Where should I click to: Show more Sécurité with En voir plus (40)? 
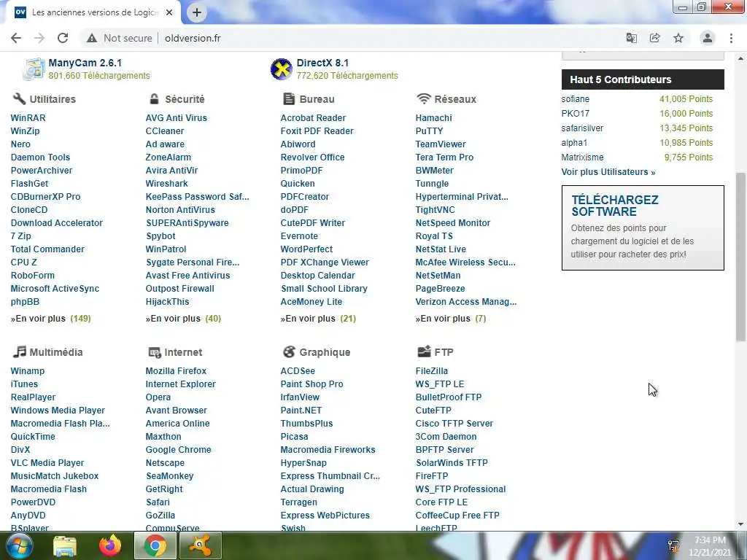[183, 319]
